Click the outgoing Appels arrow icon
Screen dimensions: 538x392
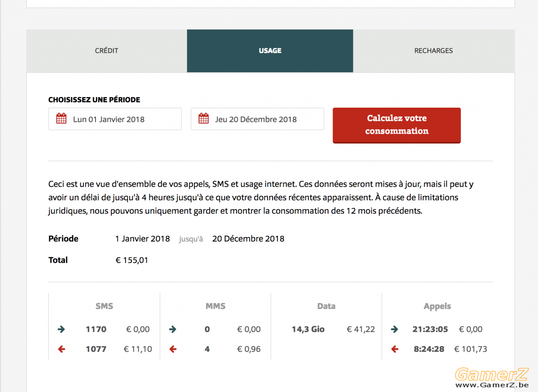395,329
